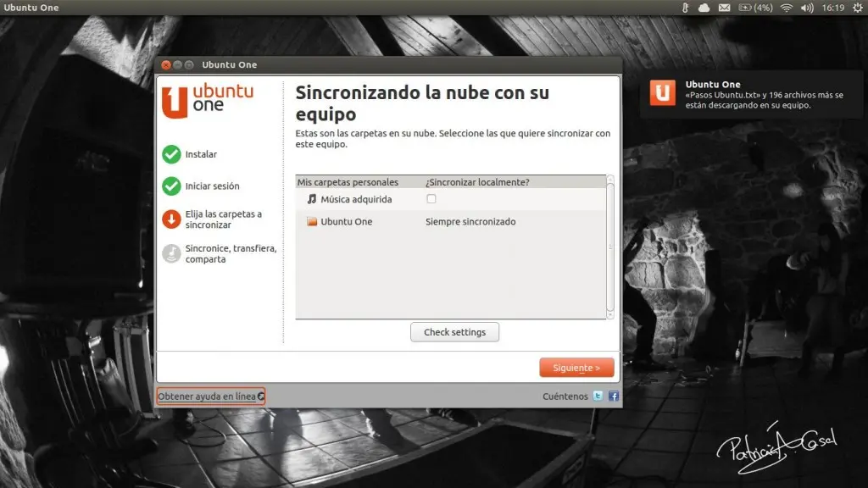Click the Iniciar sesión step label
868x488 pixels.
pyautogui.click(x=213, y=186)
